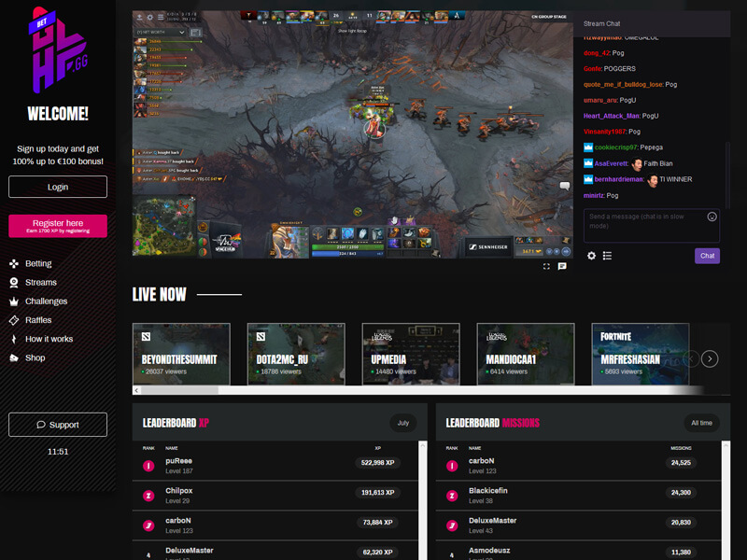This screenshot has width=747, height=560.
Task: Click the in-game settings gear in the video
Action: pos(150,17)
